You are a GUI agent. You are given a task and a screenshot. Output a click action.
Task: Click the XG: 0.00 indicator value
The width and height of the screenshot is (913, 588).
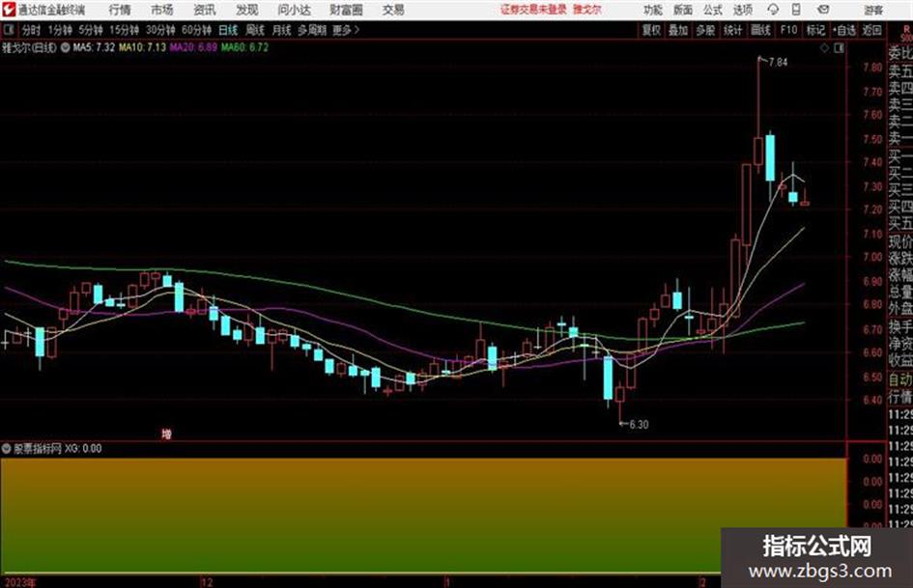[83, 448]
